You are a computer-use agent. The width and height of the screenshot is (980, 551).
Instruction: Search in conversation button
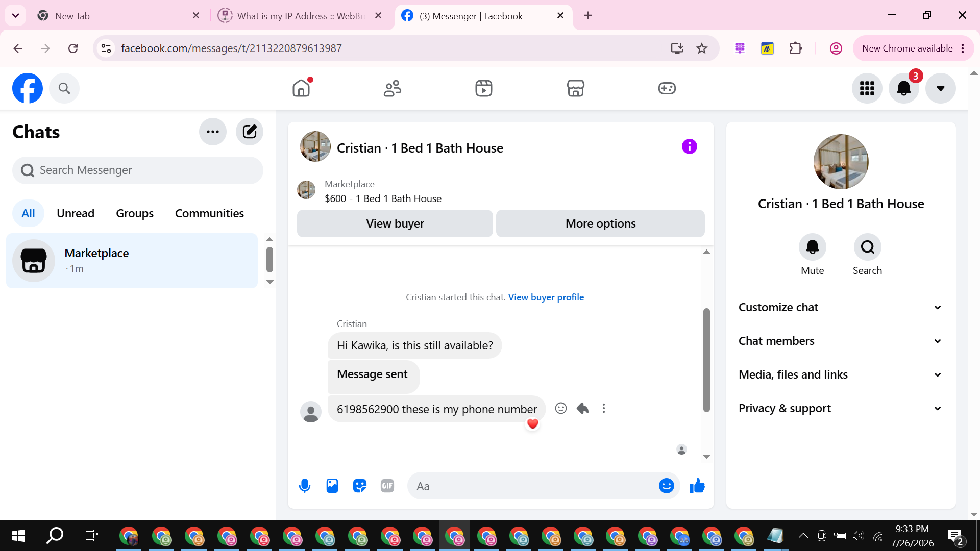868,247
